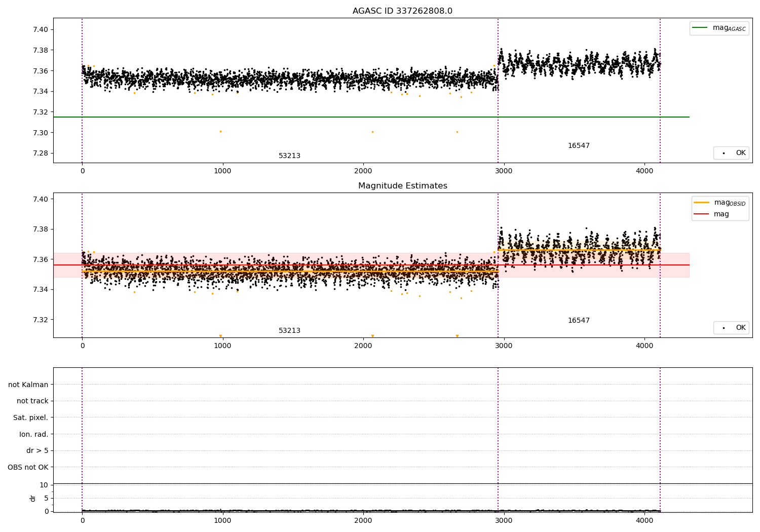Click orange triangle marker near x=2065

[372, 336]
